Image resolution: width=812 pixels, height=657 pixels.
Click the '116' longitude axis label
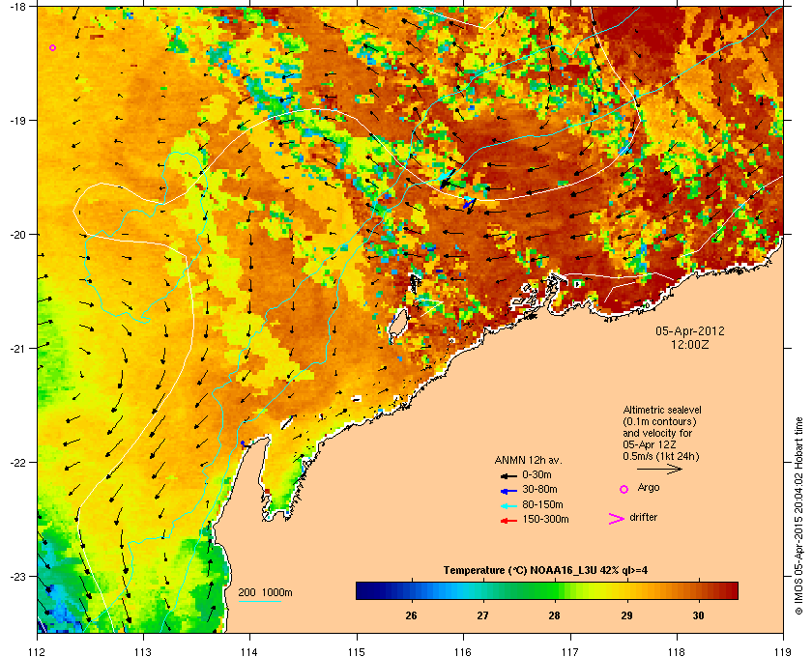pyautogui.click(x=463, y=652)
